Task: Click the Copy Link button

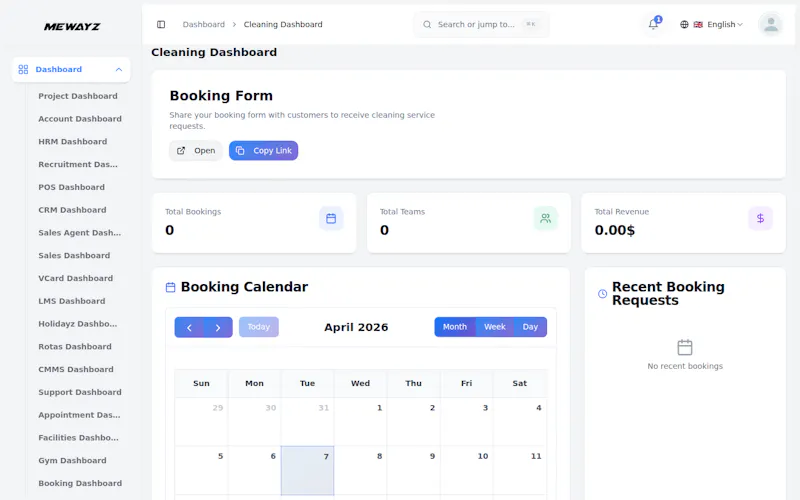Action: (263, 151)
